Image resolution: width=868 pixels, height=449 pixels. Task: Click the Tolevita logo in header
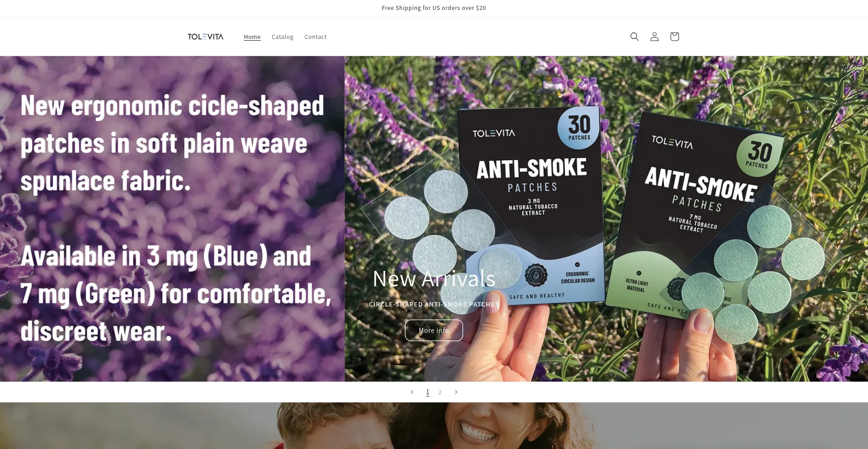(x=206, y=37)
